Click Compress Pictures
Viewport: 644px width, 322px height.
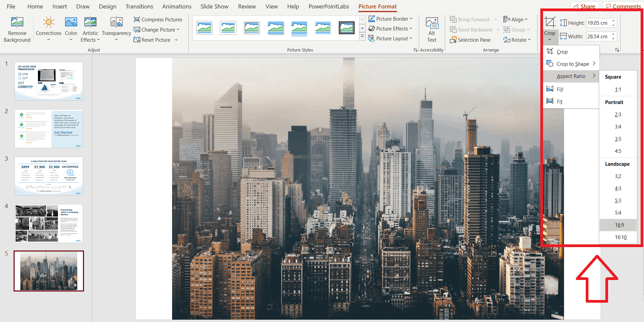[x=158, y=19]
